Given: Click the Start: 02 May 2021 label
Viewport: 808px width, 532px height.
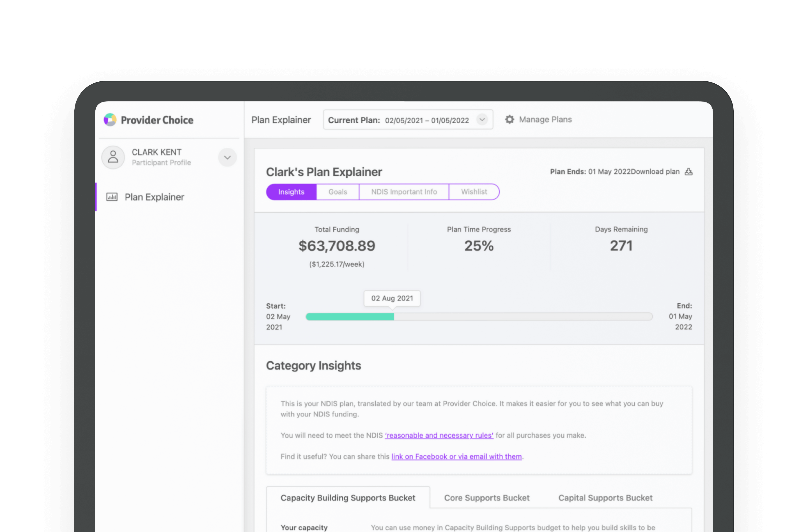Looking at the screenshot, I should point(278,317).
